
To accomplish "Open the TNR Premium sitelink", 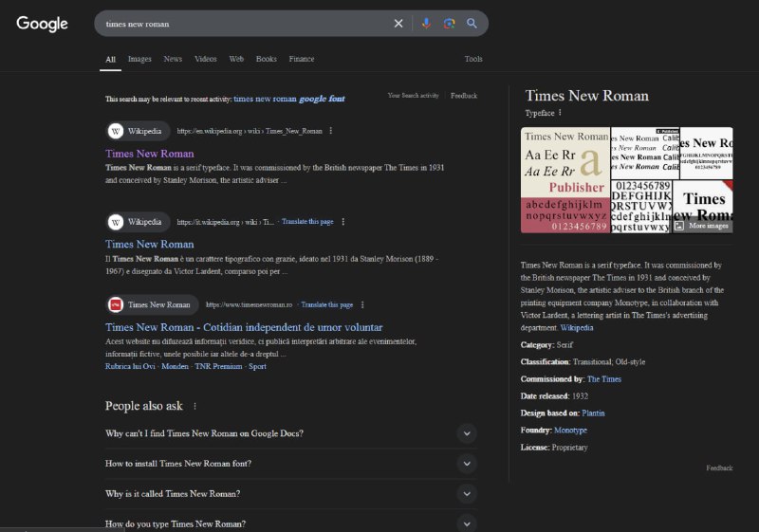I will point(218,367).
